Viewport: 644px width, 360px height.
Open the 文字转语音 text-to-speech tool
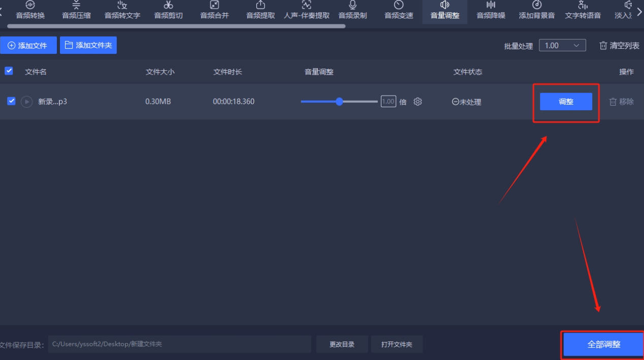pyautogui.click(x=583, y=11)
